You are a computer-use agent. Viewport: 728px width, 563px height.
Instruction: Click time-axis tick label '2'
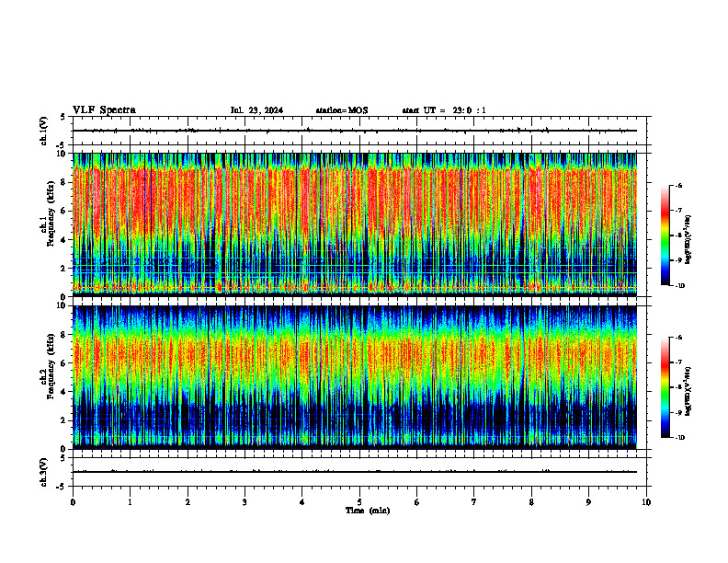188,502
